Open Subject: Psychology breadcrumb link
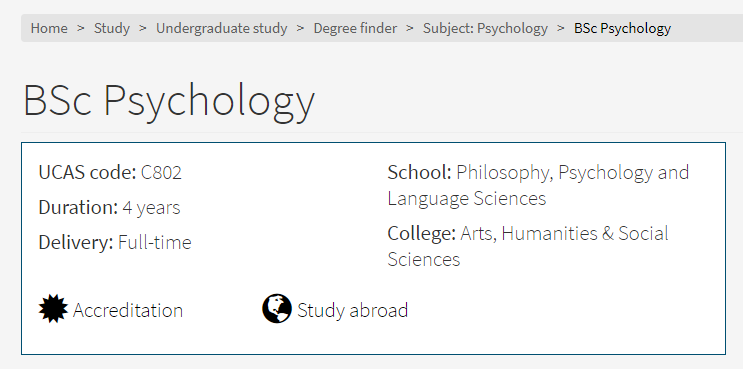The width and height of the screenshot is (743, 369). pos(485,28)
